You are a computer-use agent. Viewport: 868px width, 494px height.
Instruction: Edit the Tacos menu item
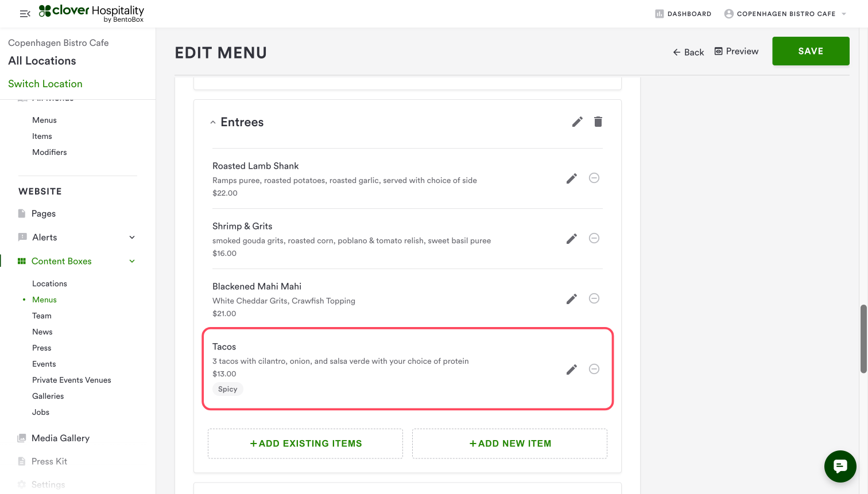pyautogui.click(x=571, y=369)
